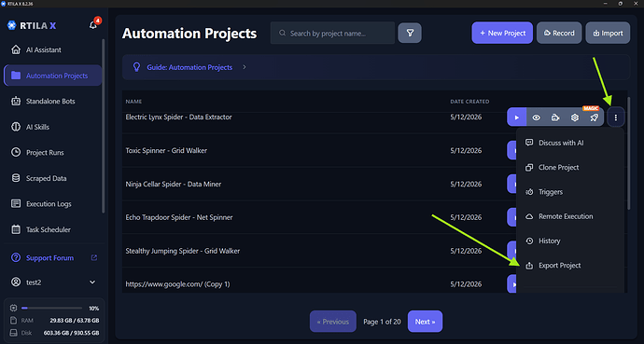Click the Record button
644x344 pixels.
[559, 33]
